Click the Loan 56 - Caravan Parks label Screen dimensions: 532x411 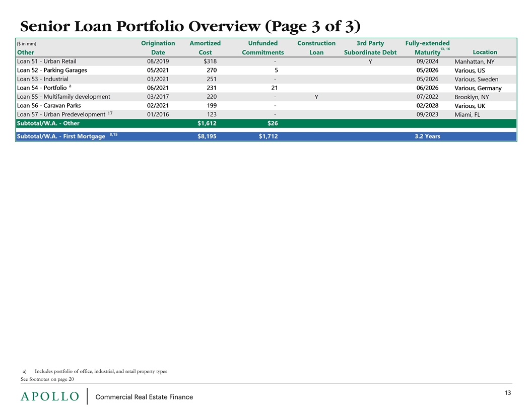click(49, 105)
